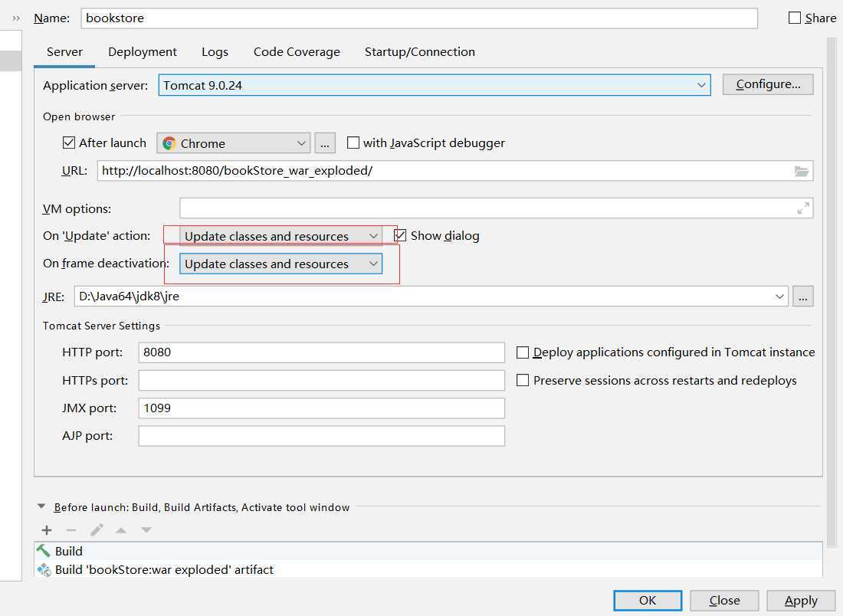Click the Chrome browser icon in dropdown

[169, 143]
